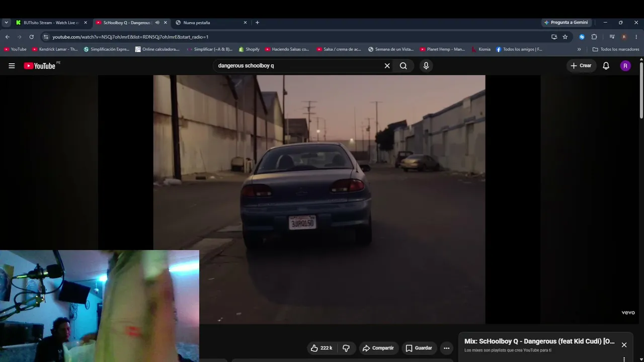Image resolution: width=644 pixels, height=362 pixels.
Task: Show hidden bookmarks with the chevron
Action: [579, 49]
